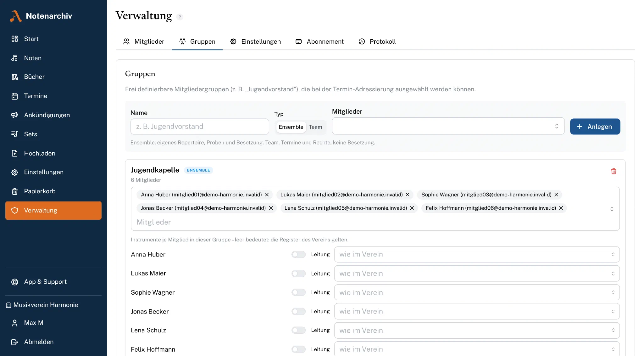Open Mitglieder dropdown for new group
The height and width of the screenshot is (356, 644).
pyautogui.click(x=448, y=126)
